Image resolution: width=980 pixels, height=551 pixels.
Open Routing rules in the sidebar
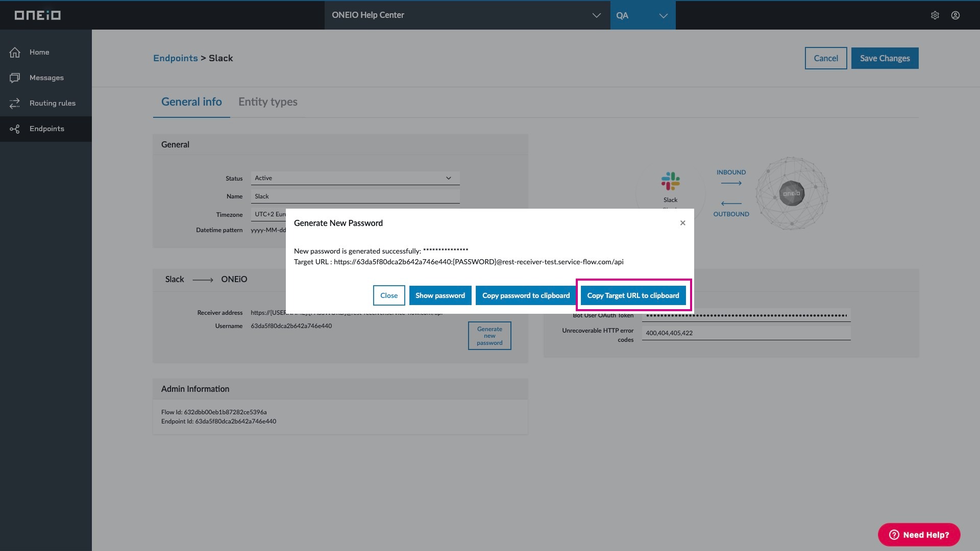pyautogui.click(x=46, y=103)
